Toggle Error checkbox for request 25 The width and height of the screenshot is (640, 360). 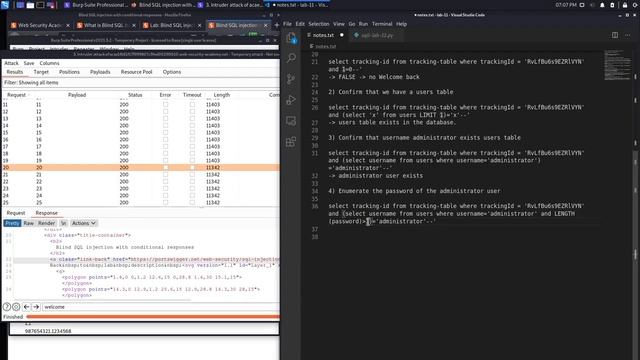[165, 202]
